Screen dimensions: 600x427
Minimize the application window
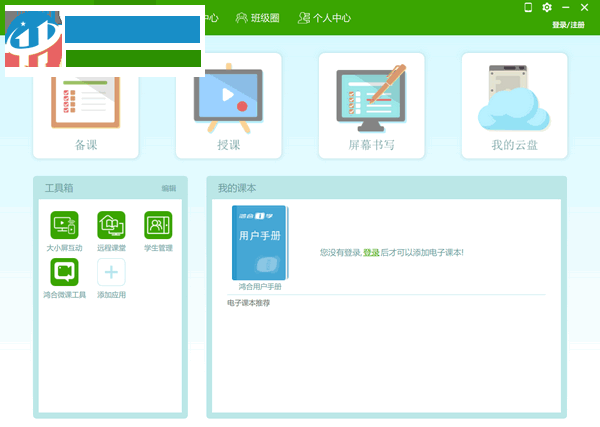coord(566,7)
